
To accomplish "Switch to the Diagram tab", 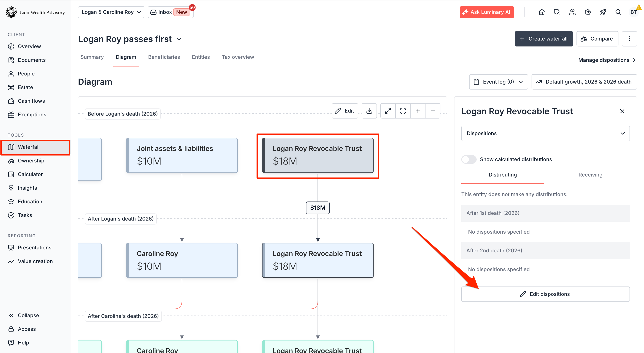I will click(126, 57).
